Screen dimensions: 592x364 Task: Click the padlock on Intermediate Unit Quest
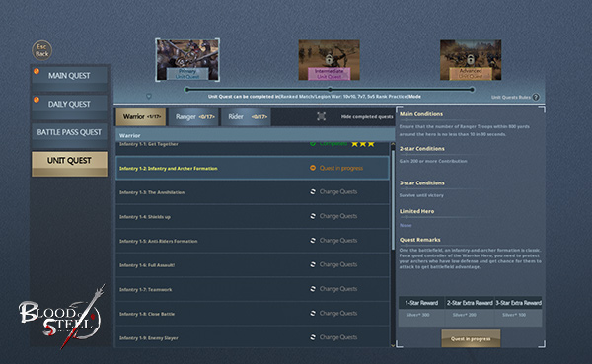(329, 59)
